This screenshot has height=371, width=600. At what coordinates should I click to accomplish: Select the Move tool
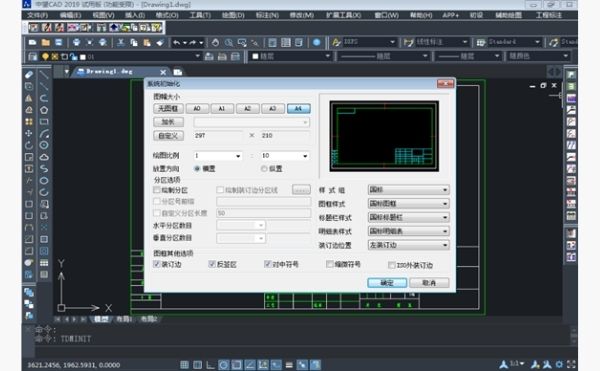pos(29,133)
